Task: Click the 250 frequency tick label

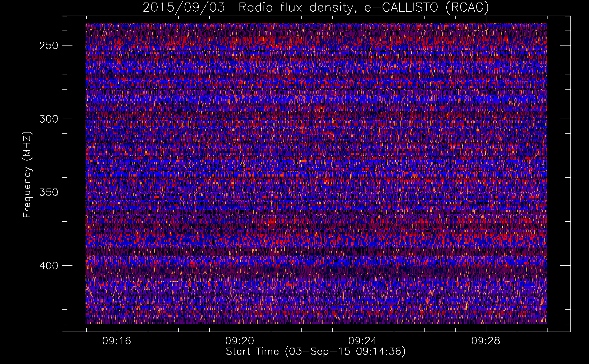Action: (x=48, y=45)
